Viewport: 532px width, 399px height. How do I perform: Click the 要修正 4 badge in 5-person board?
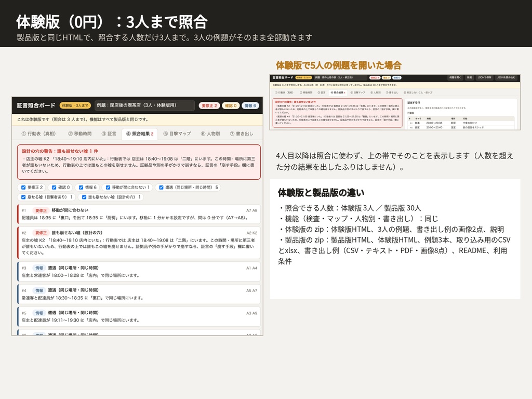click(375, 78)
